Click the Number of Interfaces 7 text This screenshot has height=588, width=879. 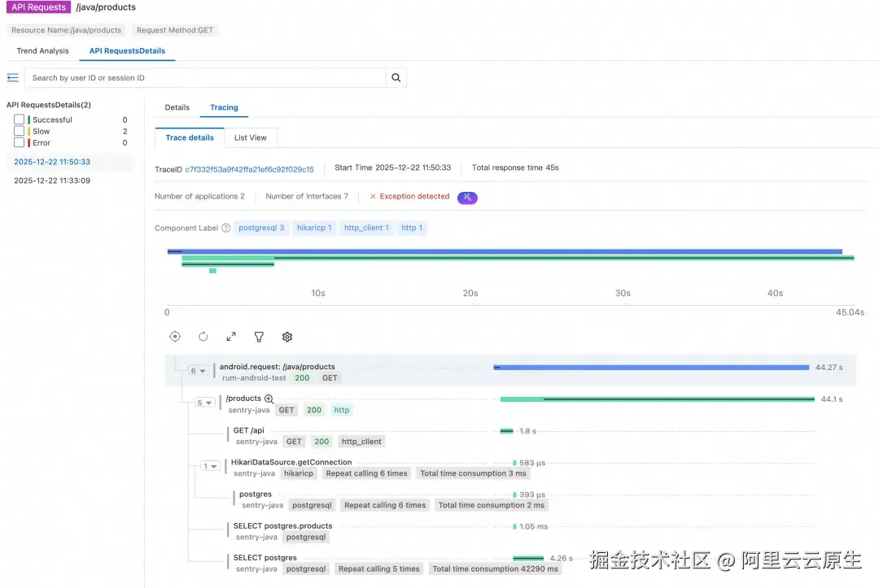pyautogui.click(x=307, y=197)
